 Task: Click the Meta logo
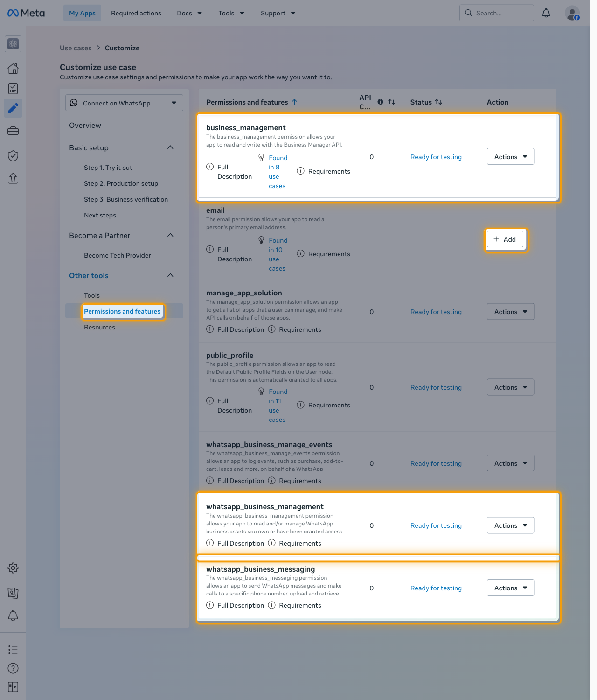point(26,13)
